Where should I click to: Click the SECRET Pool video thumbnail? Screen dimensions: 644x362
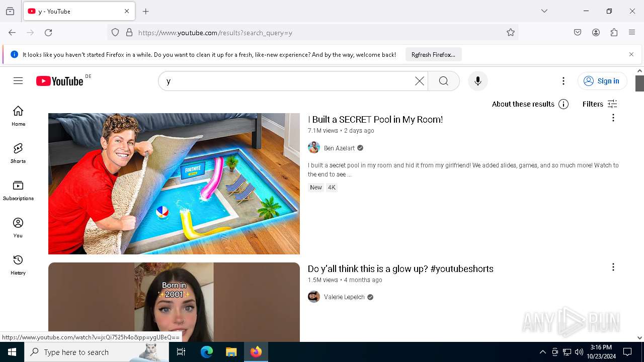coord(174,184)
